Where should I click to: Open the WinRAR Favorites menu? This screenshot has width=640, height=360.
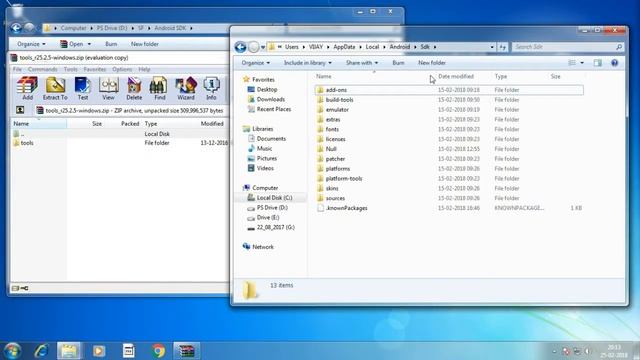click(x=95, y=69)
